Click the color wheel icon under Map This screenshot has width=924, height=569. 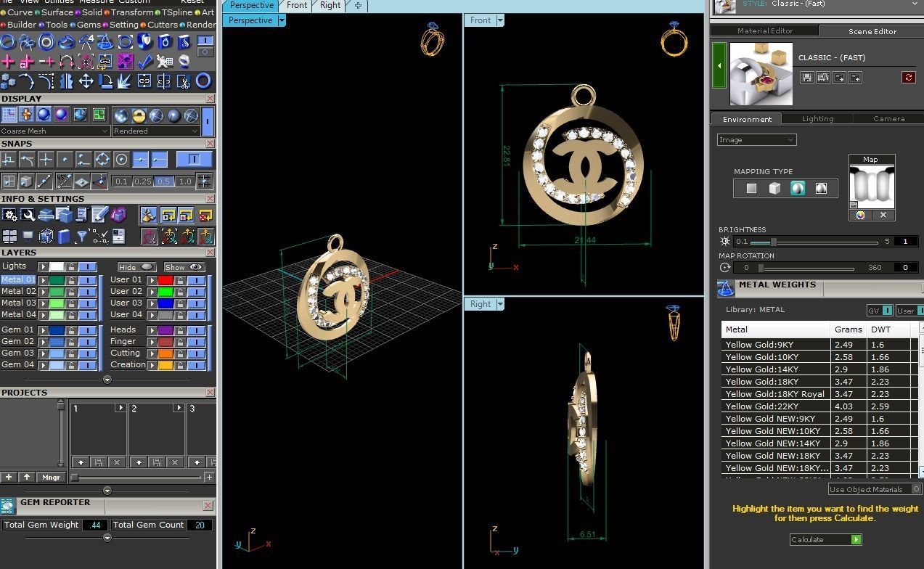point(860,215)
